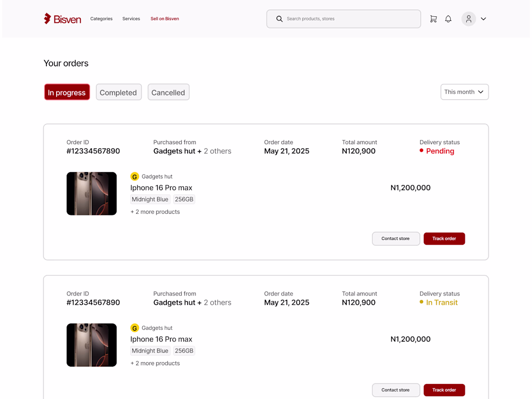
Task: Click Track order on the Pending order
Action: point(444,238)
